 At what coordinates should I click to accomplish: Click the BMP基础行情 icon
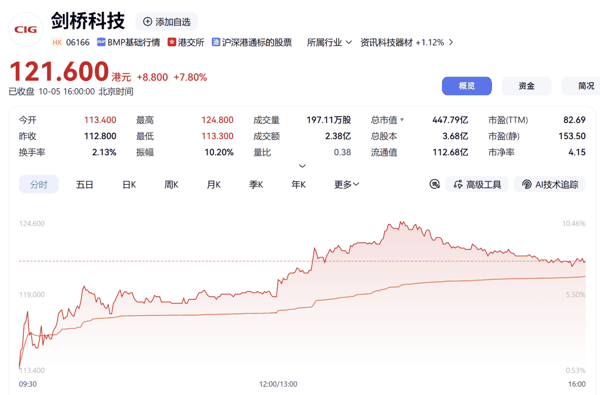click(101, 42)
